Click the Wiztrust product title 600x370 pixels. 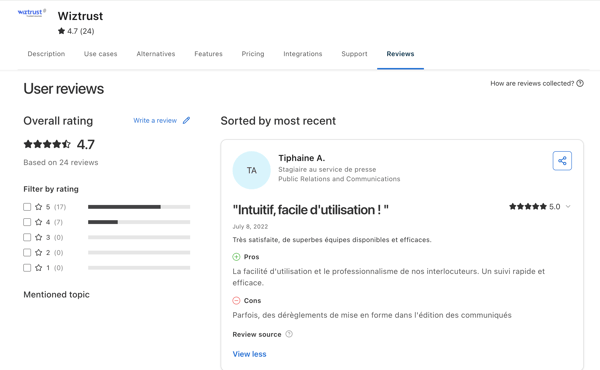pyautogui.click(x=80, y=16)
